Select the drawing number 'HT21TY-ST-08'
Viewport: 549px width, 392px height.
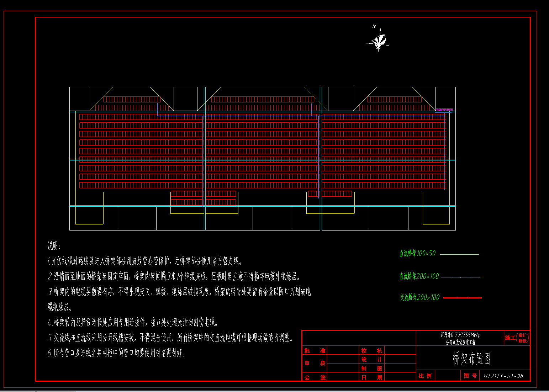click(x=503, y=376)
